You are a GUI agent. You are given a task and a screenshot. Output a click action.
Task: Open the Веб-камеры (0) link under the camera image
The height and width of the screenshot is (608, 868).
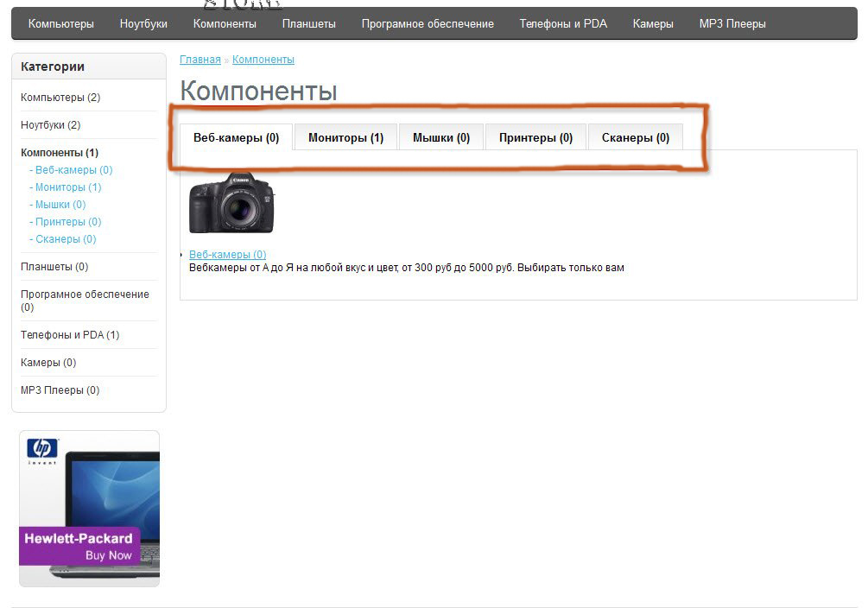pos(227,255)
